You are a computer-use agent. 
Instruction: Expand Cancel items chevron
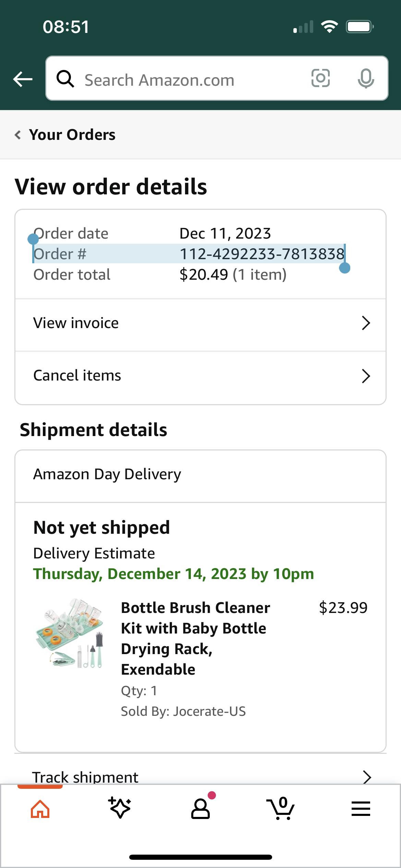(x=366, y=376)
